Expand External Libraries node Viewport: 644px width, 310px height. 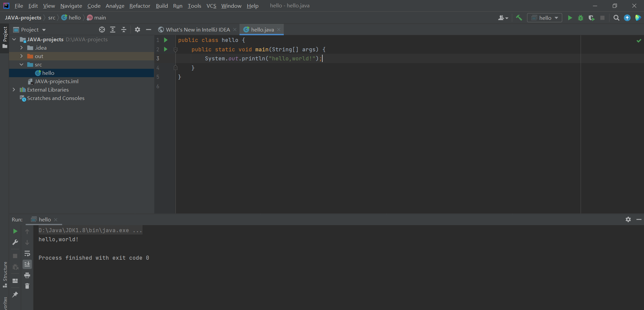[x=14, y=90]
